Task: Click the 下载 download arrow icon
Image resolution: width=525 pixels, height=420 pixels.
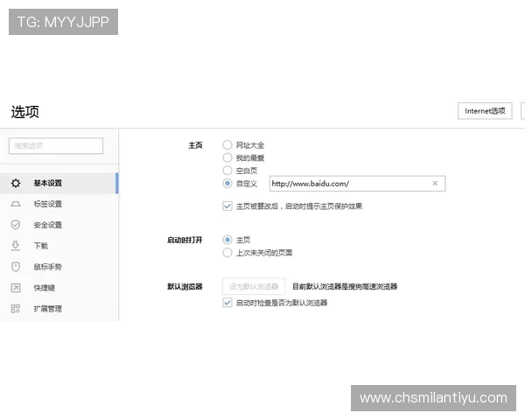Action: point(16,246)
